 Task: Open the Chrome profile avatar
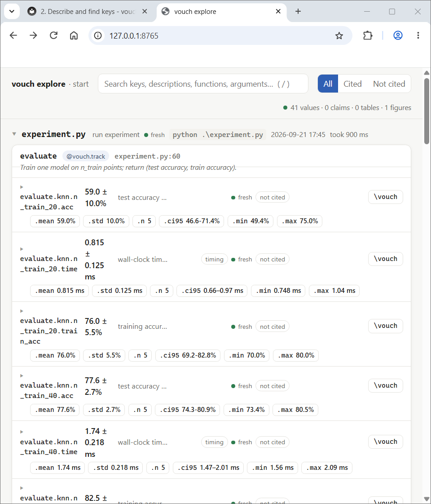point(398,35)
